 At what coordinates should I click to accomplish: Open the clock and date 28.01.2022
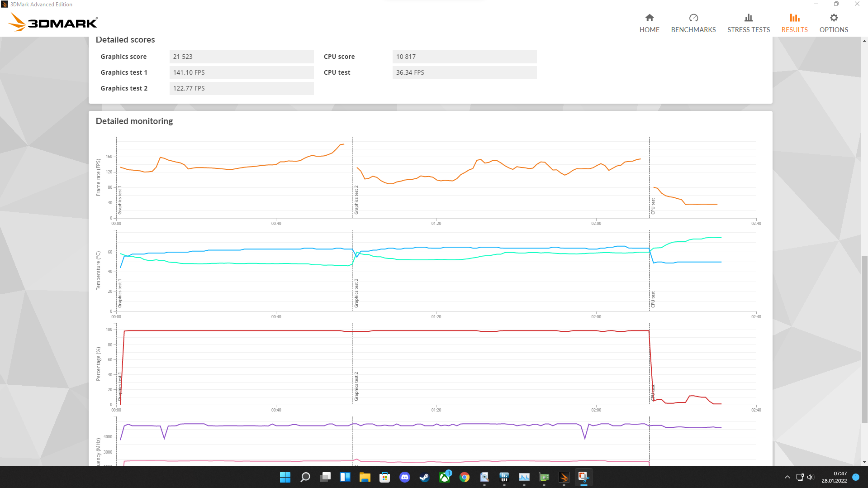(x=834, y=477)
